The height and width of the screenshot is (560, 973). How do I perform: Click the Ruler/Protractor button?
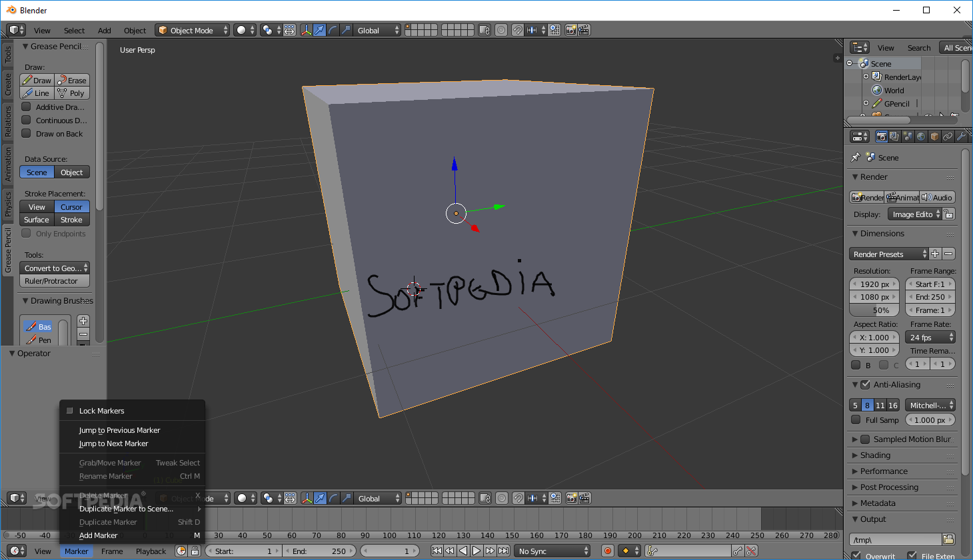(x=55, y=281)
